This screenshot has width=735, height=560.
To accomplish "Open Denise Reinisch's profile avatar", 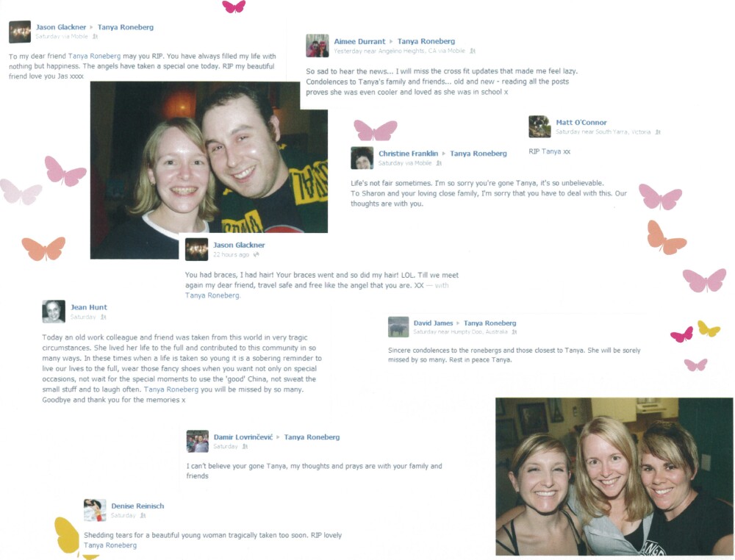I will tap(95, 510).
